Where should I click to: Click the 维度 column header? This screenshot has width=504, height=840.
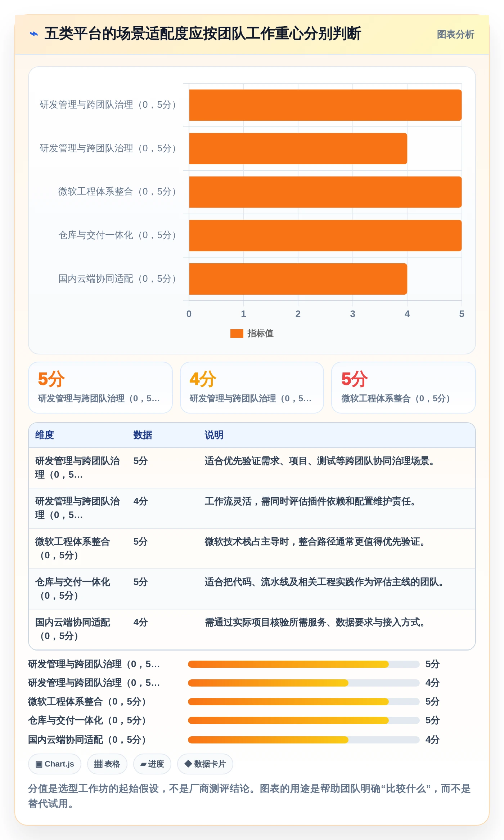click(x=45, y=435)
